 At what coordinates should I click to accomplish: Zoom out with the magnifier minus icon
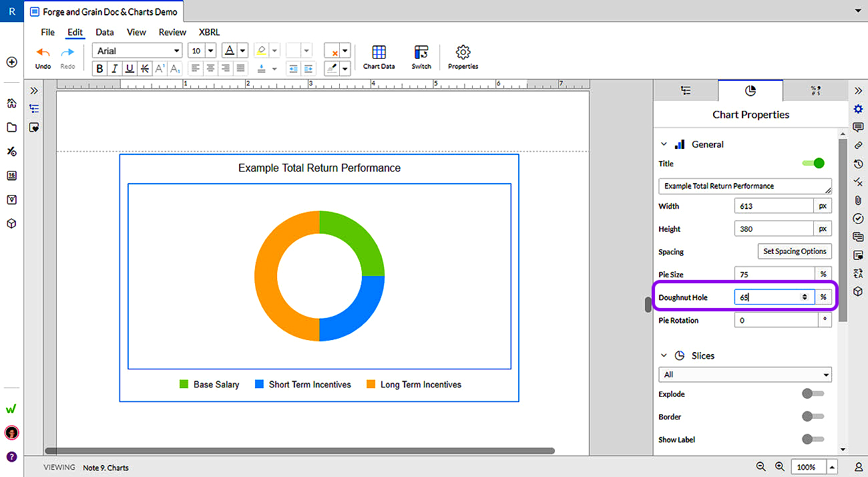click(761, 467)
